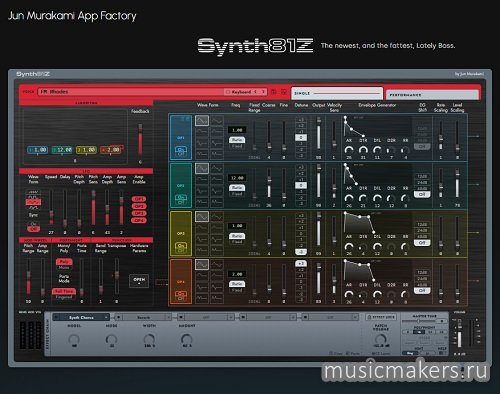Click Ratio button in OP1 row
500x394 pixels.
237,140
